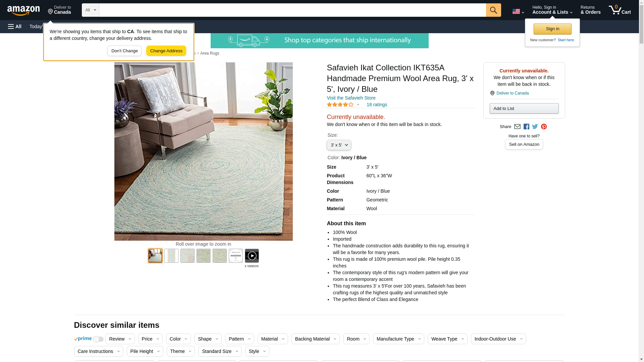Click the yellow Sign in button
The width and height of the screenshot is (644, 362).
552,29
